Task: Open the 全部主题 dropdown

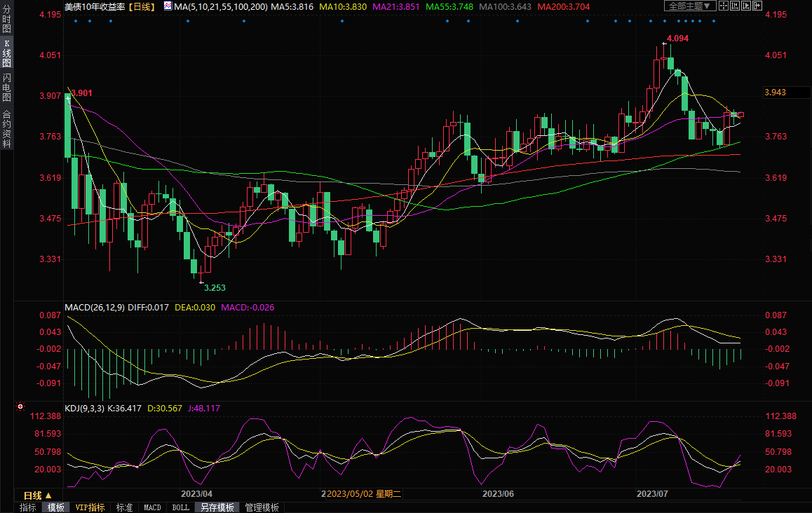Action: [689, 6]
